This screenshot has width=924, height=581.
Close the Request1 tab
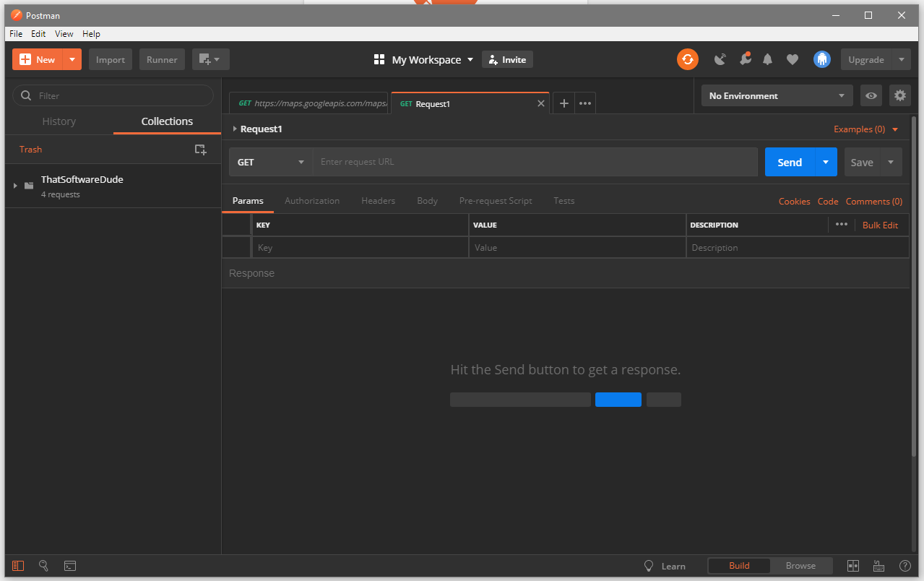541,103
